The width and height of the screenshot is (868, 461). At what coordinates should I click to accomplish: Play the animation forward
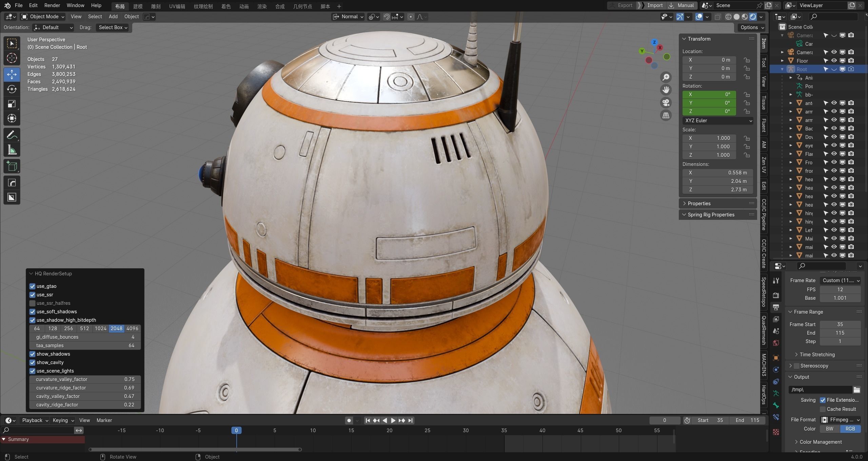[x=393, y=420]
